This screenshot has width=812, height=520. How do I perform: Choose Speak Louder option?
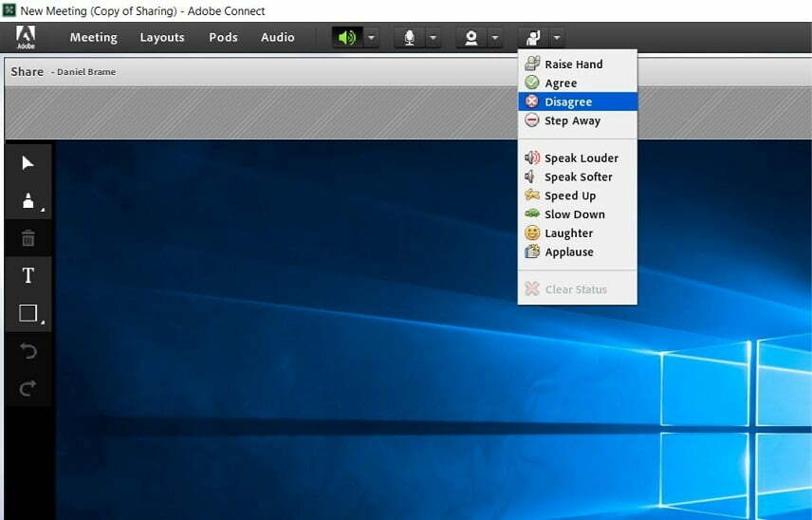pyautogui.click(x=578, y=158)
